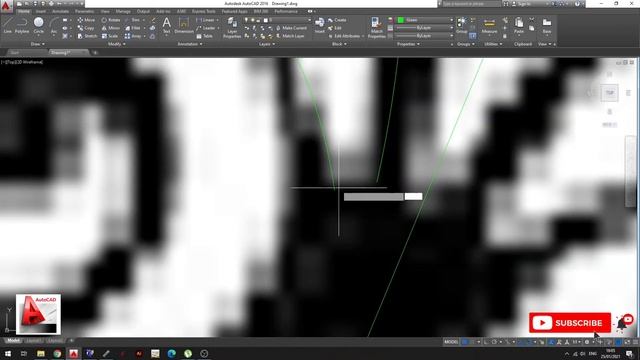The height and width of the screenshot is (360, 640).
Task: Click the Linear dimension tool
Action: 206,20
